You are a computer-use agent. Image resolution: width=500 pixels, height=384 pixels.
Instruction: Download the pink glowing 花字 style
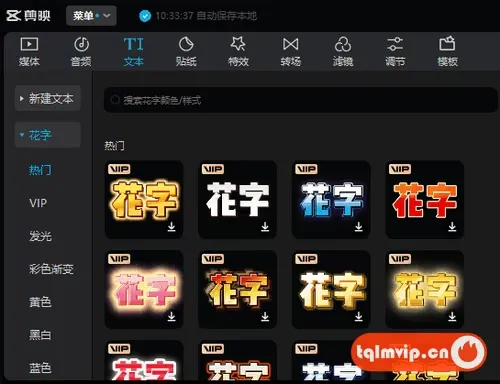171,316
